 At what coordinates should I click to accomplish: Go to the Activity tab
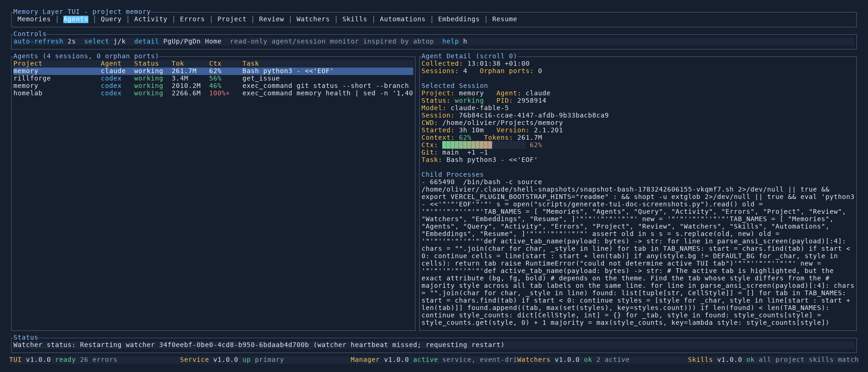pyautogui.click(x=150, y=19)
